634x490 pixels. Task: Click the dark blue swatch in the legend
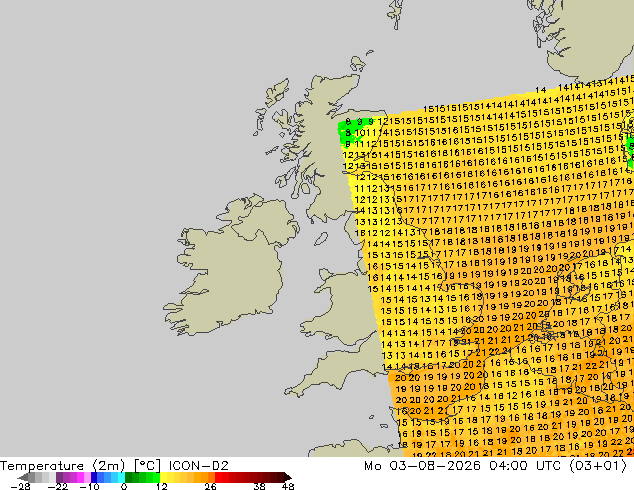point(94,477)
